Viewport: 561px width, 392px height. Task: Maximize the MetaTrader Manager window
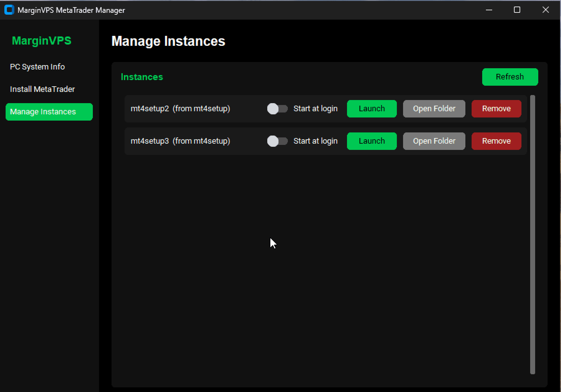point(517,10)
